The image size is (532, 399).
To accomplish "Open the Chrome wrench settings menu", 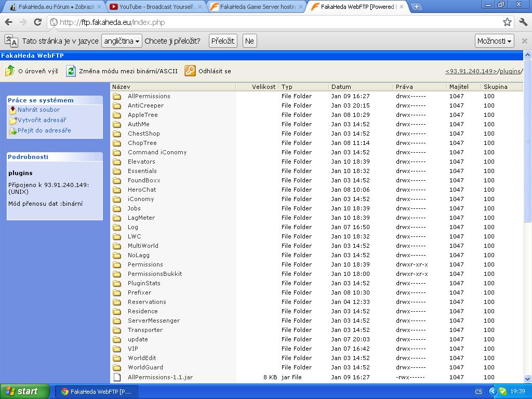I will pos(523,22).
